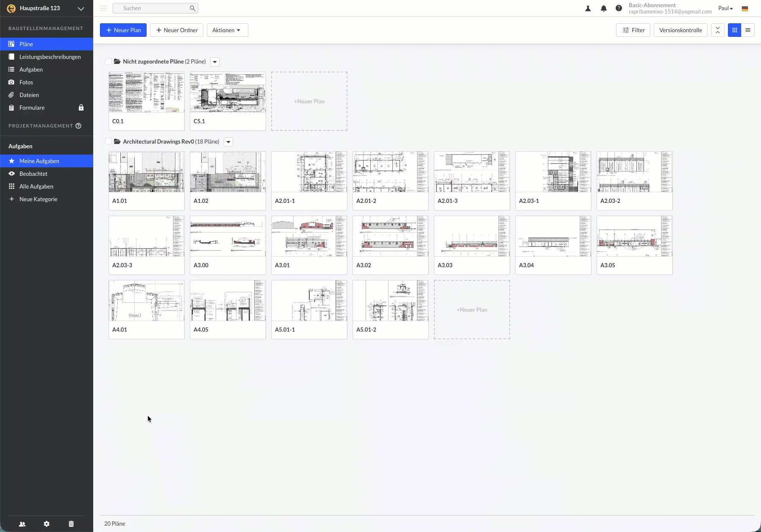Expand Hauptstraße 123 project selector
The image size is (761, 532).
81,8
